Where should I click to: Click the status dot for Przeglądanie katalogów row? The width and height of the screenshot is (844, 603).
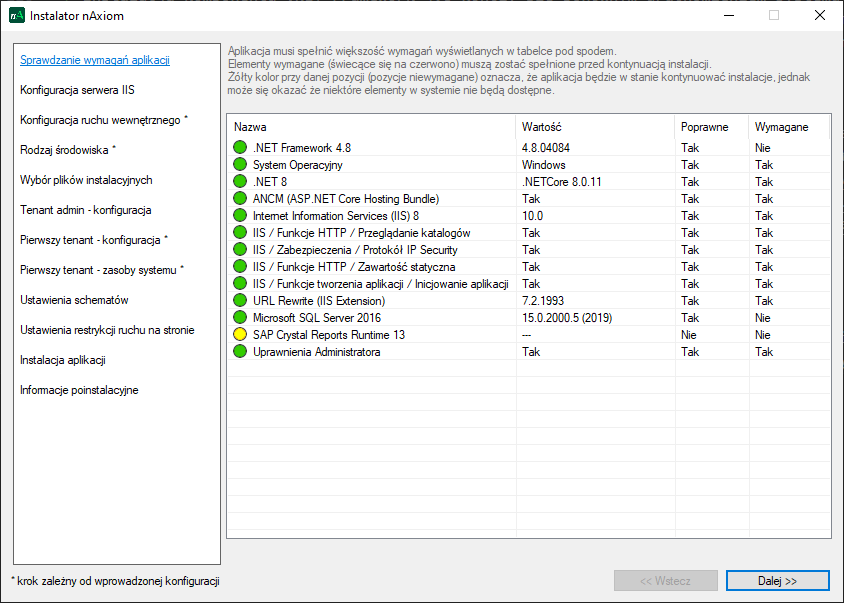pos(240,233)
